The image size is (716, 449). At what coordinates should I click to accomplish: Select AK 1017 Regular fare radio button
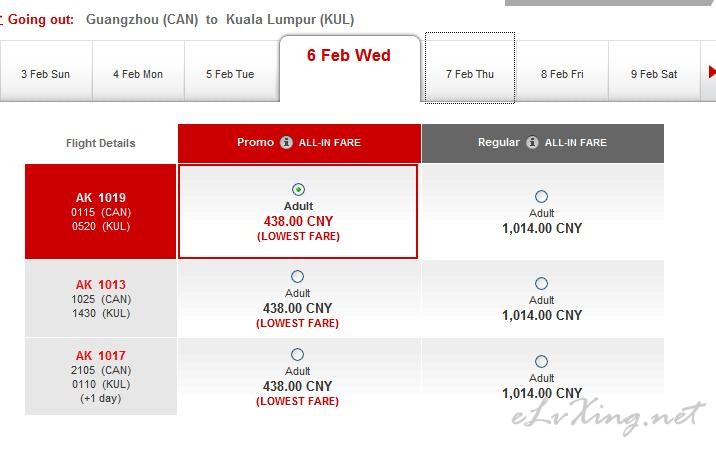click(541, 362)
